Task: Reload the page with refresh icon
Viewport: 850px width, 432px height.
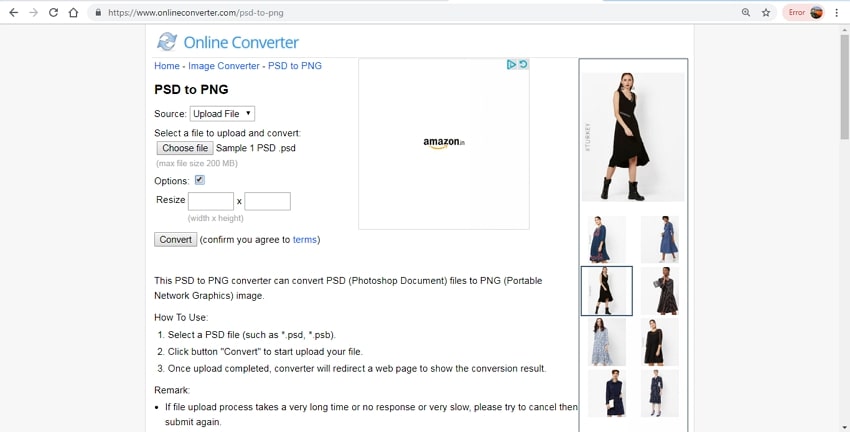Action: (53, 12)
